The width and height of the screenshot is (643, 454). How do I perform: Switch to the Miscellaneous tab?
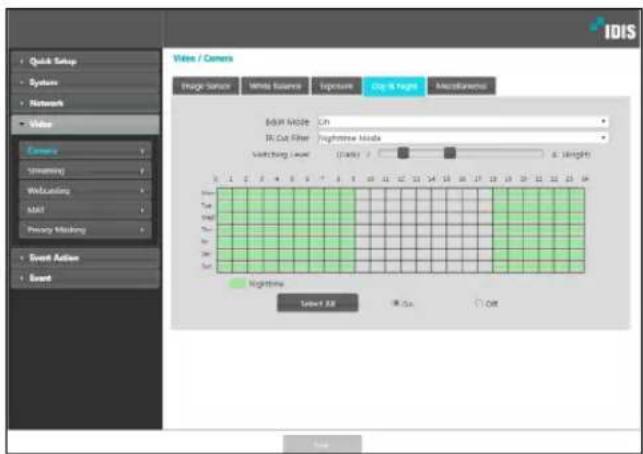pos(461,86)
